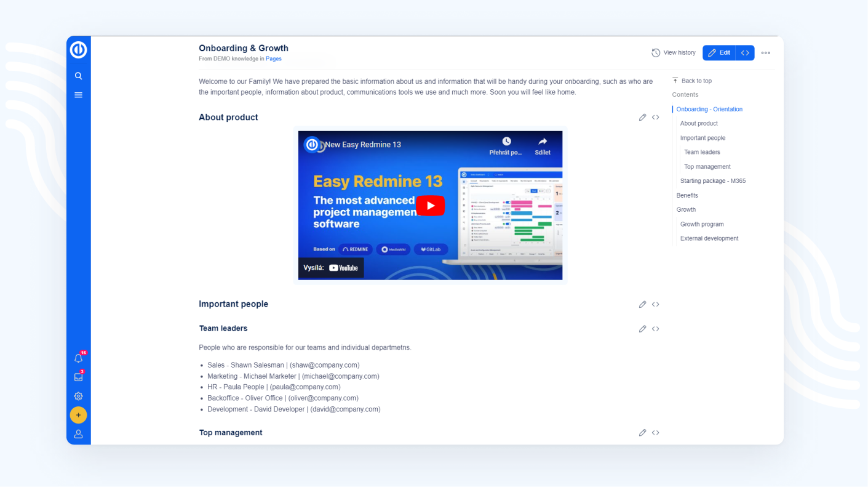This screenshot has height=487, width=868.
Task: Open notifications bell with 16 badge
Action: pos(78,358)
